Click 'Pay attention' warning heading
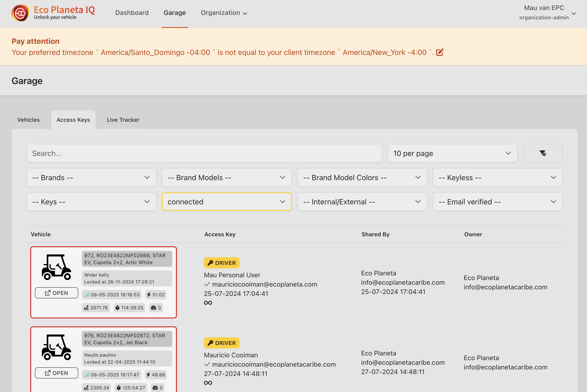Image resolution: width=587 pixels, height=392 pixels. (x=35, y=41)
